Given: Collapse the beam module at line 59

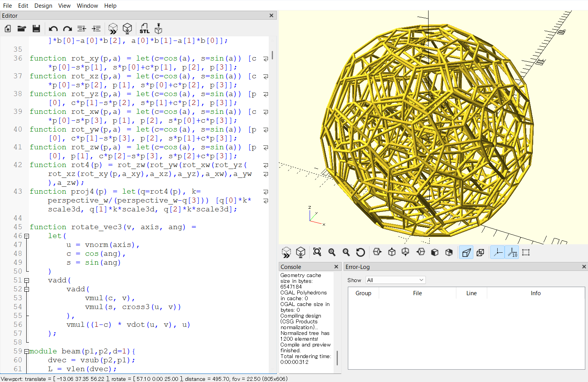Looking at the screenshot, I should [27, 351].
